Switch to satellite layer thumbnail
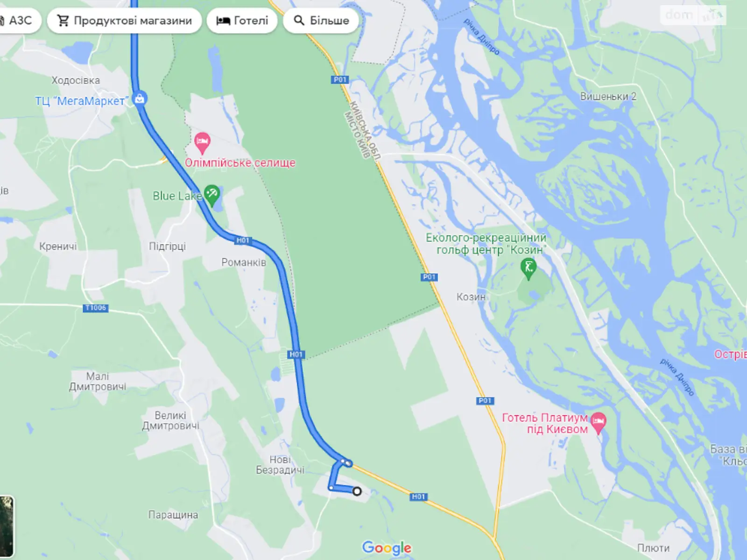747x560 pixels. pos(7,526)
